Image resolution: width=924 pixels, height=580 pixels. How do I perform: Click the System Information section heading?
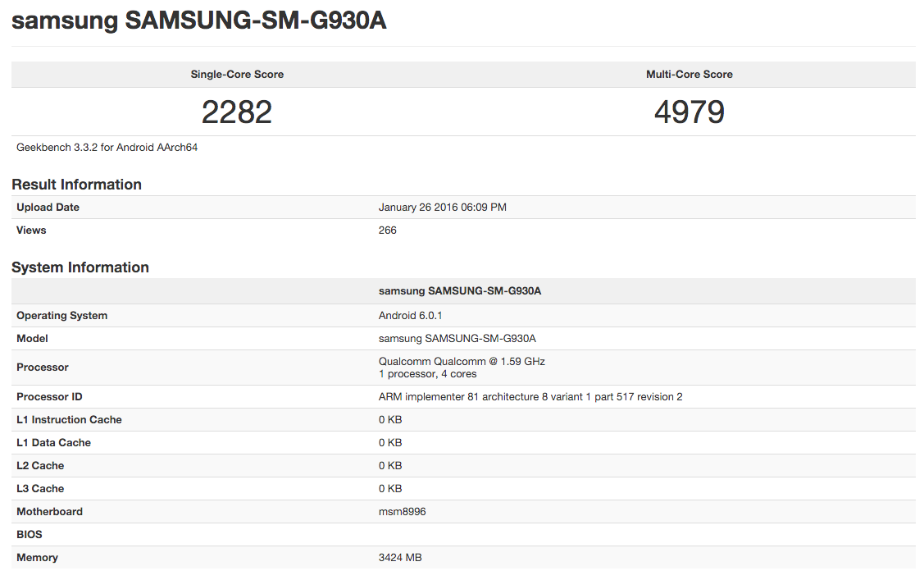tap(80, 267)
